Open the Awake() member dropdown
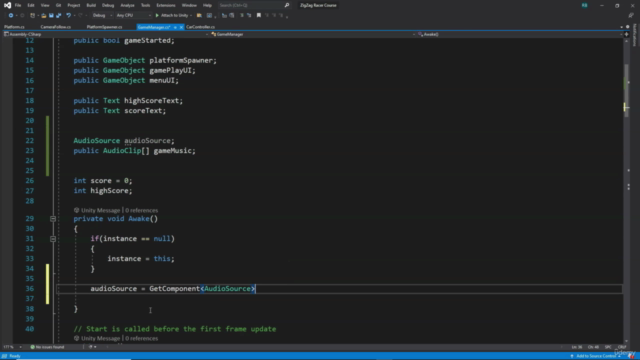The height and width of the screenshot is (360, 640). 519,34
